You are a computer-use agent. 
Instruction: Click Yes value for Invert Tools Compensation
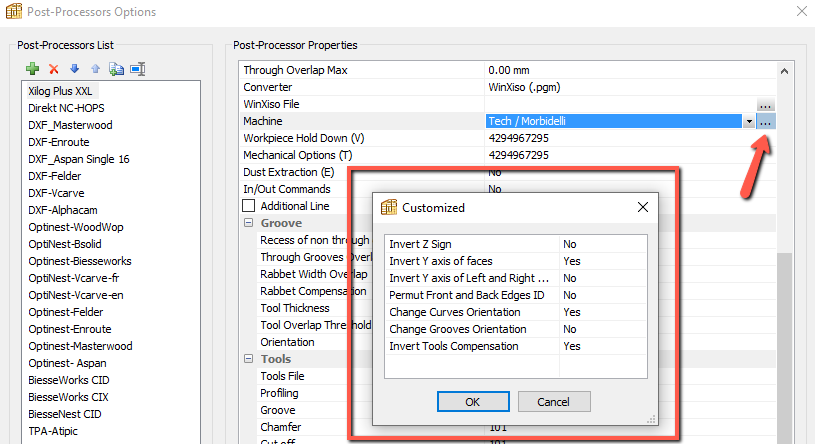point(572,346)
